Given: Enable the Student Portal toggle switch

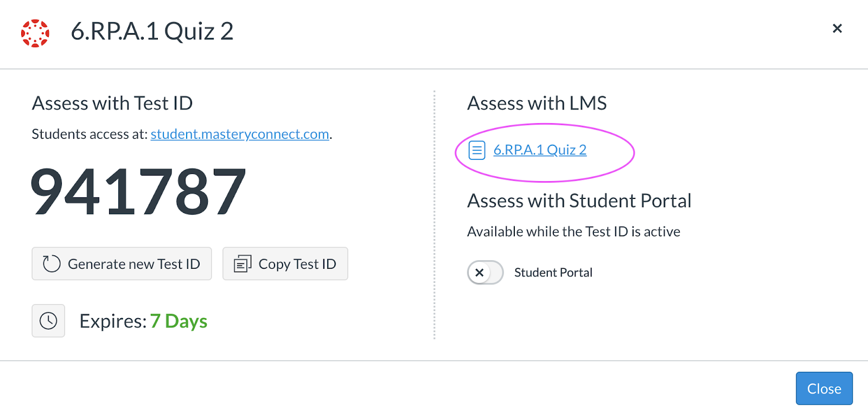Looking at the screenshot, I should point(485,273).
